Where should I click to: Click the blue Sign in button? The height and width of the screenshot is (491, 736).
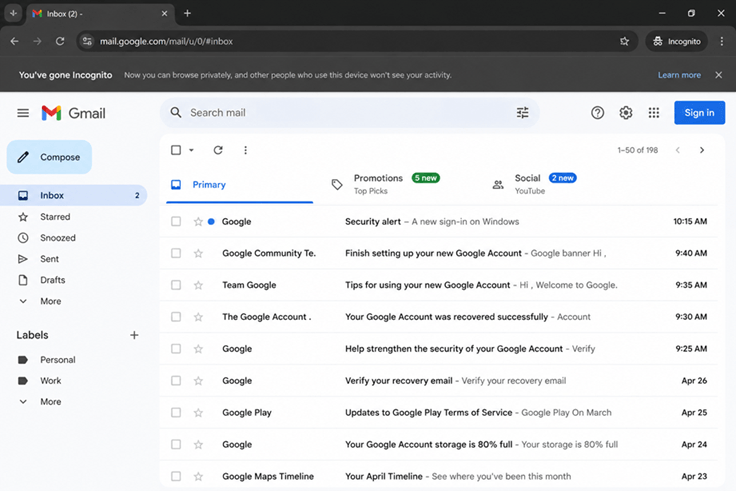699,113
